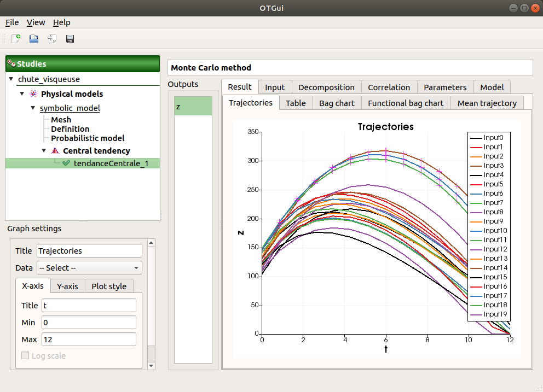Click the Studies panel header icon

11,63
